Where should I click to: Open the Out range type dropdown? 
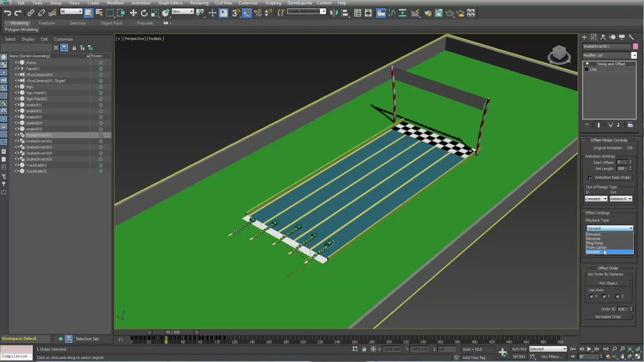621,198
